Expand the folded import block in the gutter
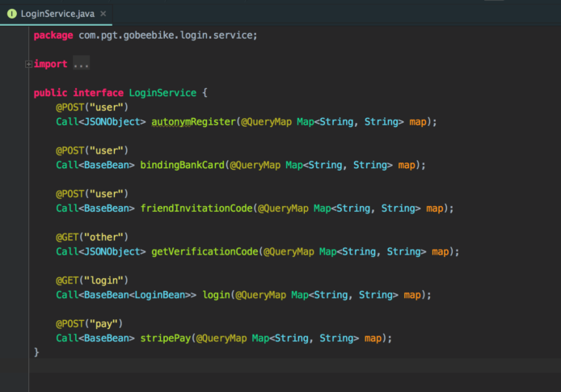 pos(28,64)
